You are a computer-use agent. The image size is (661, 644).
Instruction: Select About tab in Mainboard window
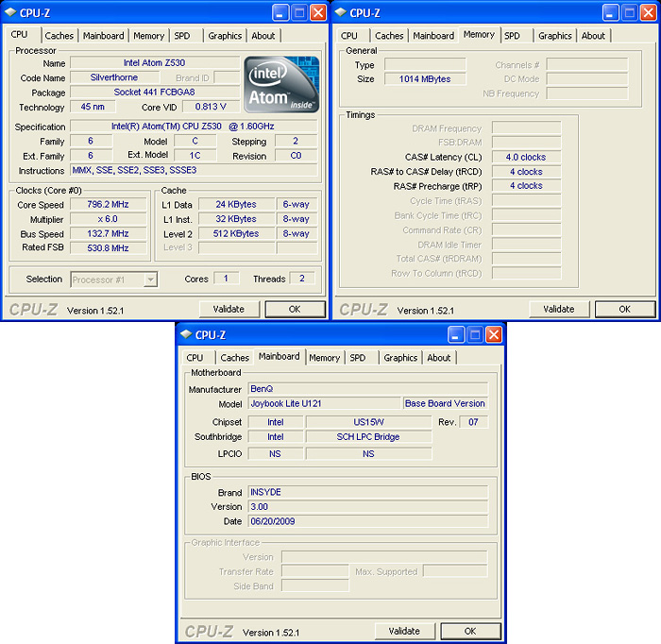(x=438, y=358)
